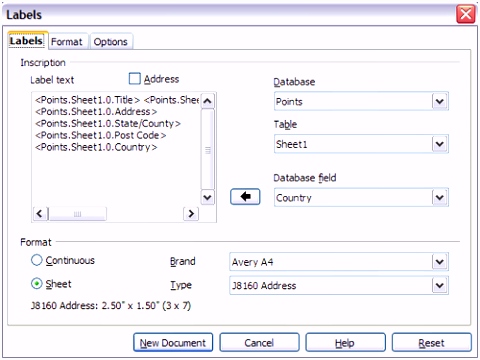The height and width of the screenshot is (360, 480).
Task: Select the Sheet format radio button
Action: 37,284
